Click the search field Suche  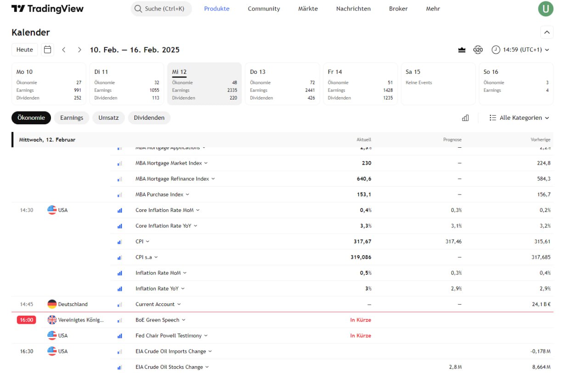point(161,9)
